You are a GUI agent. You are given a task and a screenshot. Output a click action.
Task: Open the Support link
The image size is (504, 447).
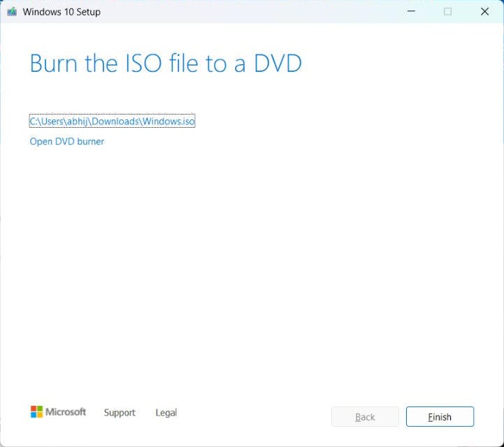pyautogui.click(x=120, y=412)
